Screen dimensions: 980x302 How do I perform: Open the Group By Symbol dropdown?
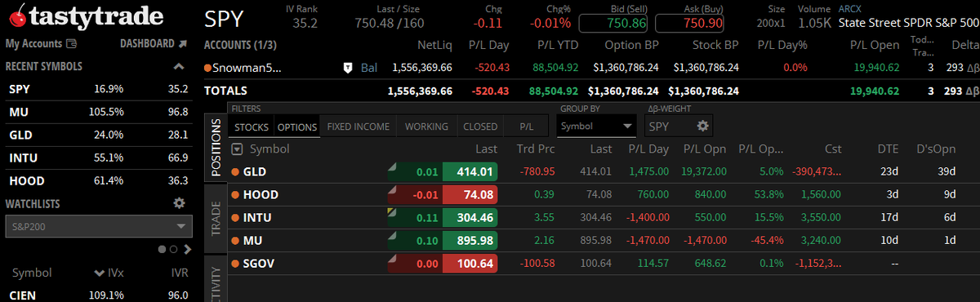596,127
